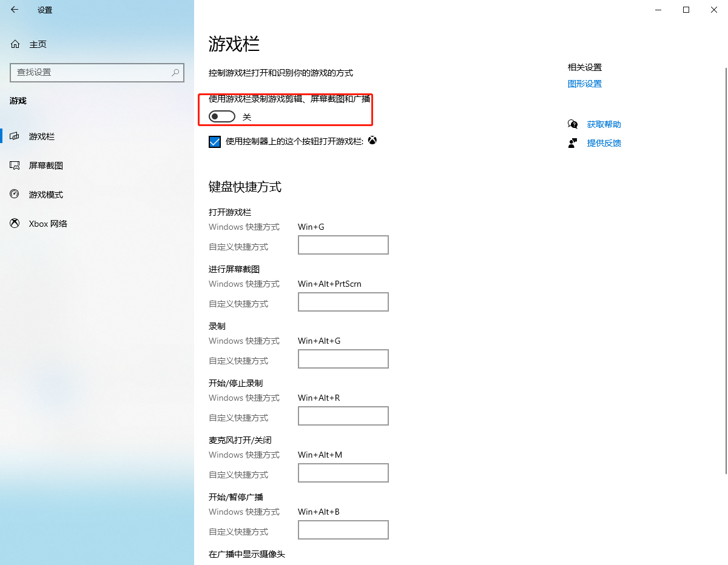Click the 提供反馈 person icon
Viewport: 728px width, 565px height.
point(572,143)
